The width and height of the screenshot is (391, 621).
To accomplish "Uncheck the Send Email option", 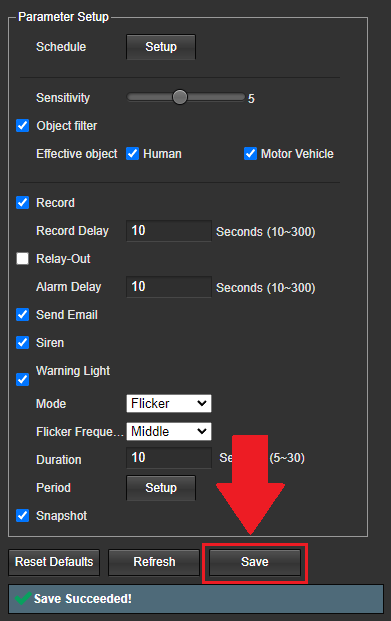I will click(23, 315).
